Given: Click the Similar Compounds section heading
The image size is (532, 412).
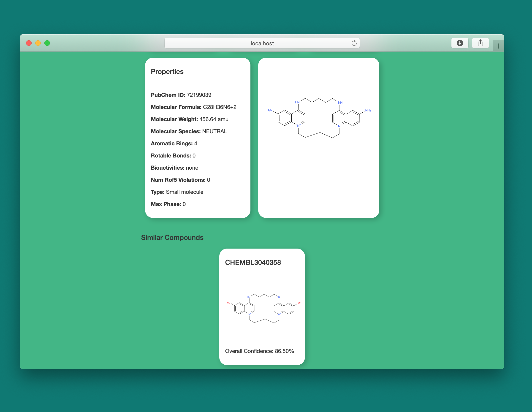Looking at the screenshot, I should [x=172, y=237].
